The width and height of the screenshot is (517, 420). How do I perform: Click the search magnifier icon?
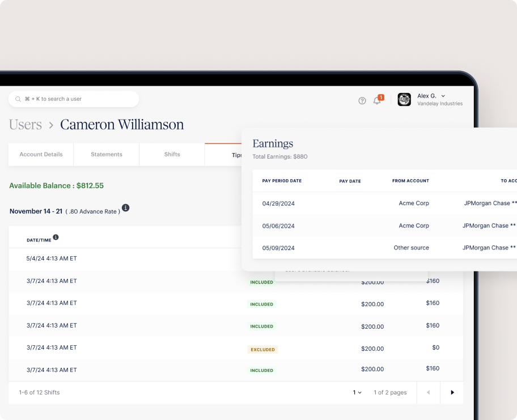18,99
